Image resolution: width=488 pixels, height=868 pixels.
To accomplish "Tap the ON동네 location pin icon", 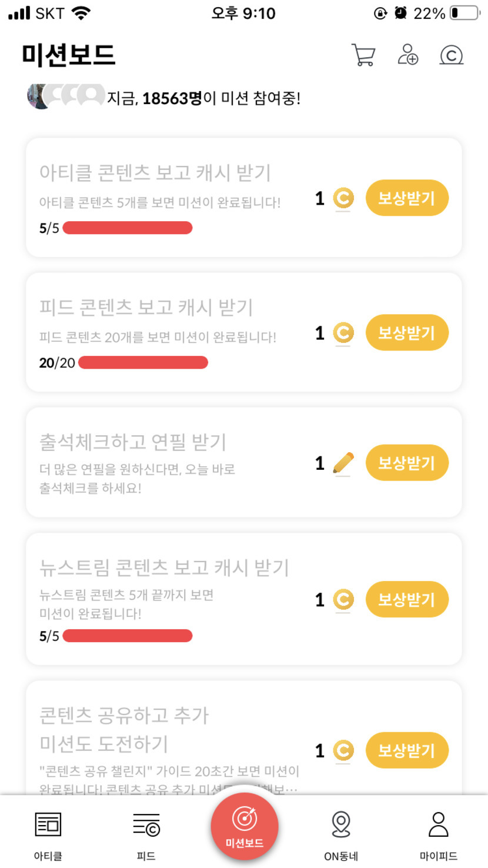I will tap(341, 824).
